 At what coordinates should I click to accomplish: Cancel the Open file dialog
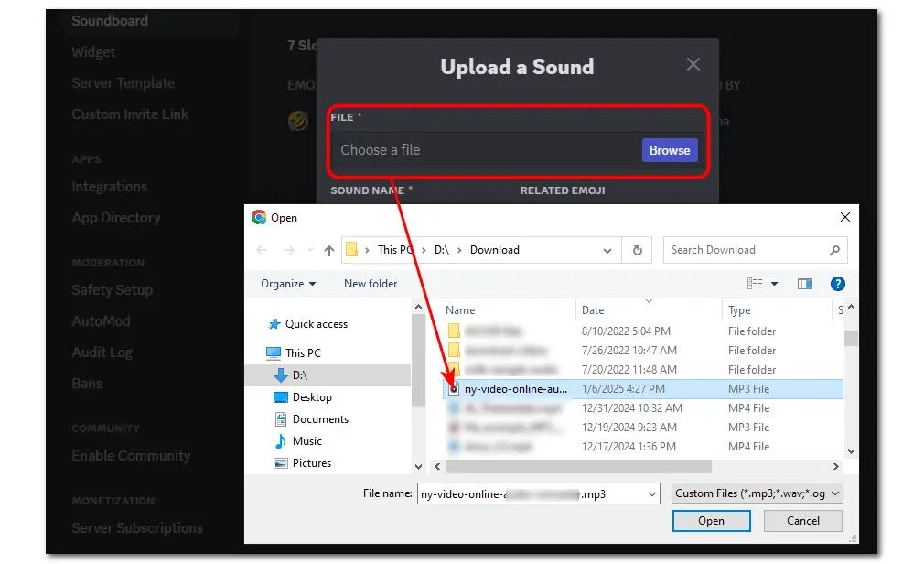click(x=802, y=521)
